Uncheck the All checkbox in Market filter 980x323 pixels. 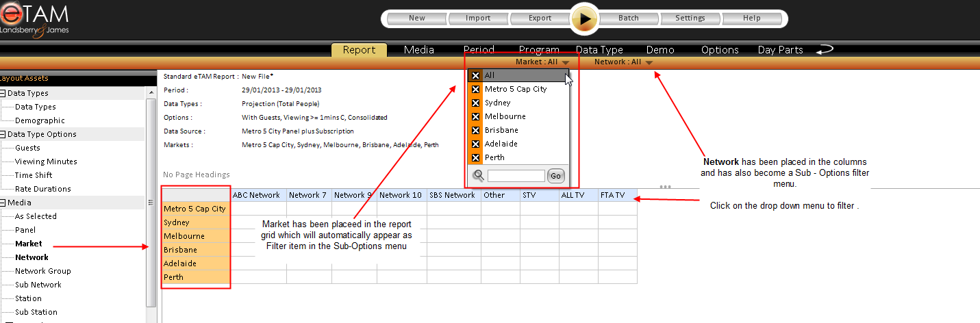[475, 75]
